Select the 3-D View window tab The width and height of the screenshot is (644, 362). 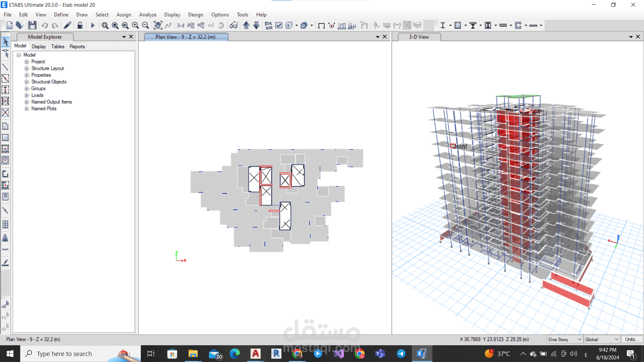pos(419,37)
